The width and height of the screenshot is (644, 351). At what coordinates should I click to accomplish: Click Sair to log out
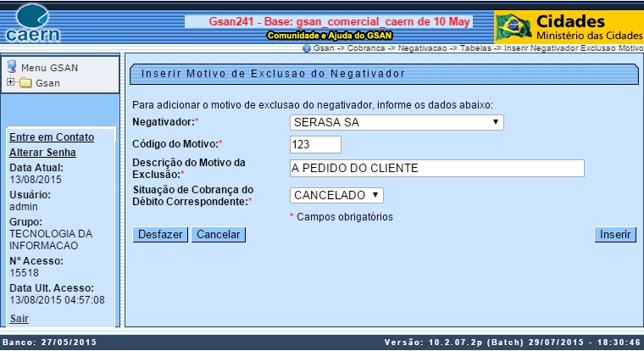click(19, 319)
